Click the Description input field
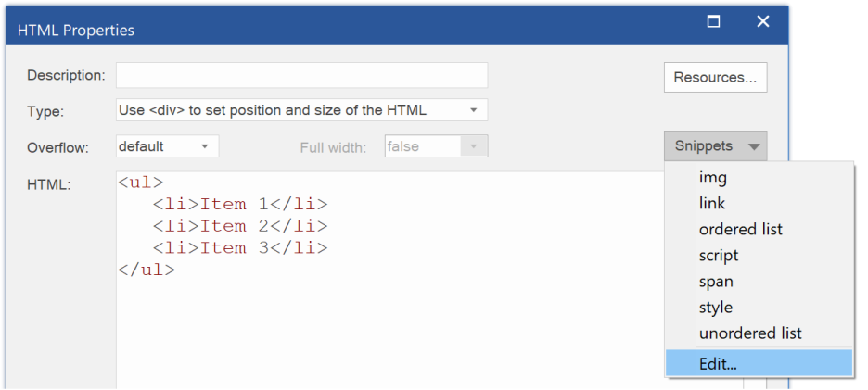 click(301, 75)
